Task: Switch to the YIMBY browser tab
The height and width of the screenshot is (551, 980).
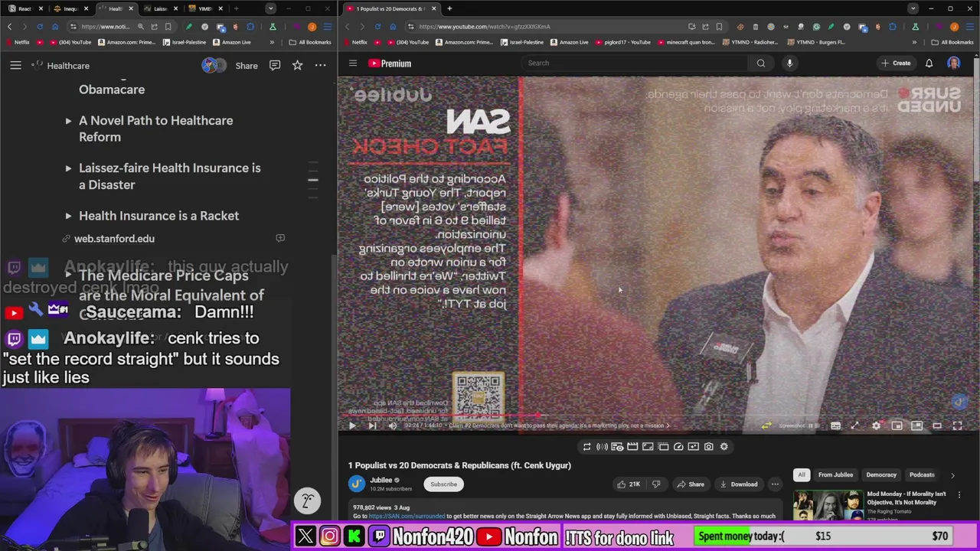Action: 204,8
